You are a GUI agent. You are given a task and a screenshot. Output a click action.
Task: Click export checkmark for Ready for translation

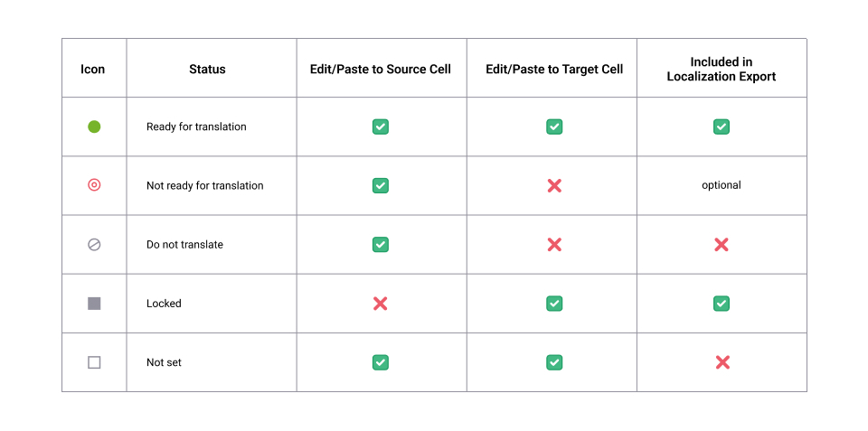[x=722, y=126]
